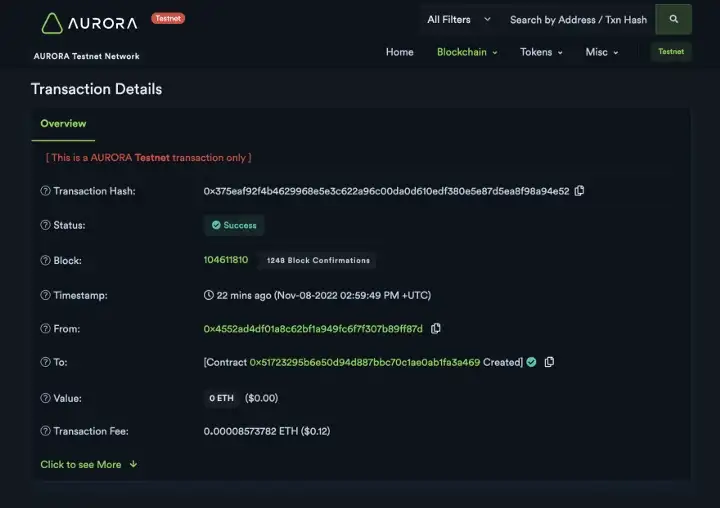Viewport: 720px width, 508px height.
Task: Click the 0 ETH value badge
Action: click(x=221, y=398)
